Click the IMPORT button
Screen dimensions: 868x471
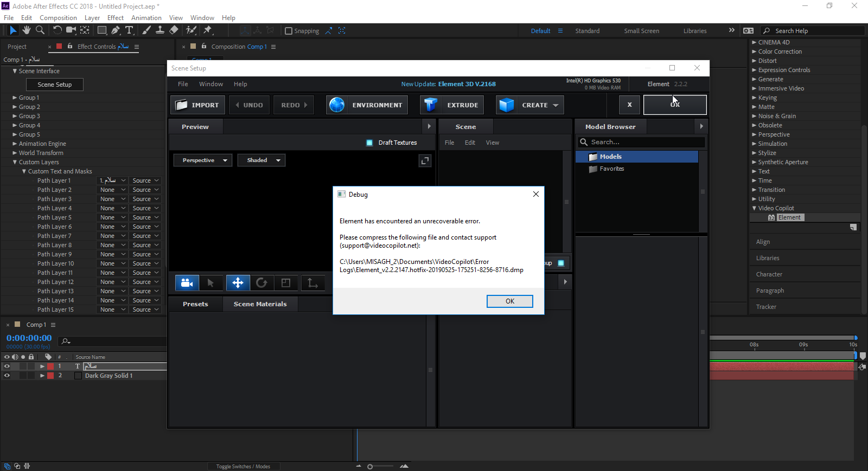(198, 105)
